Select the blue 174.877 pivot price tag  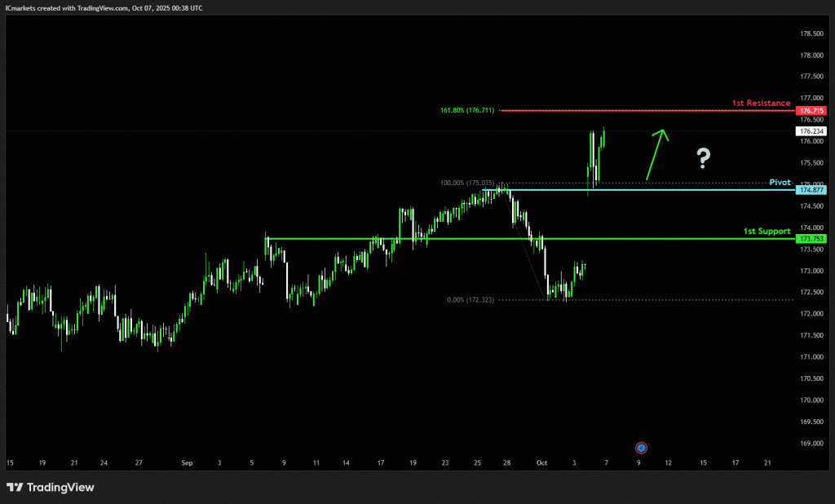(x=811, y=190)
